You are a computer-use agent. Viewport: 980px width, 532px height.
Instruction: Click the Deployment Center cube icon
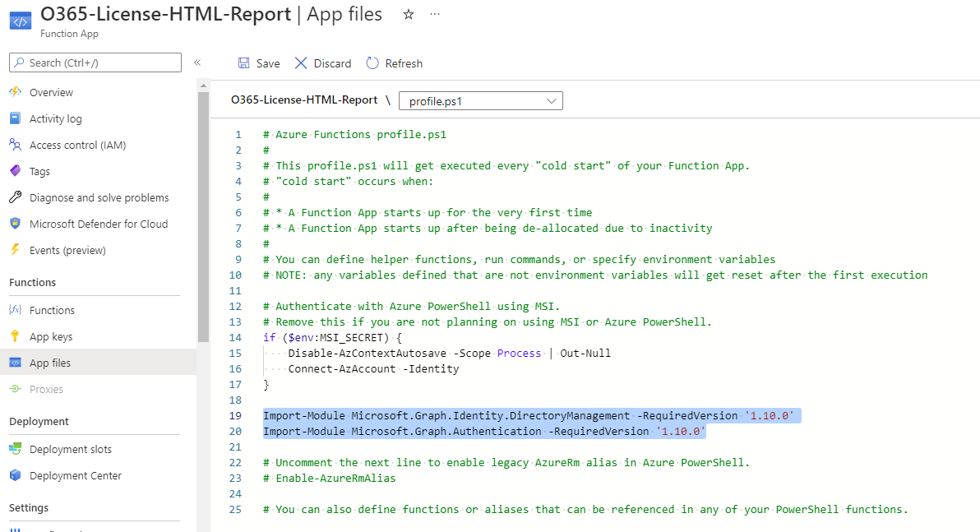pos(16,474)
